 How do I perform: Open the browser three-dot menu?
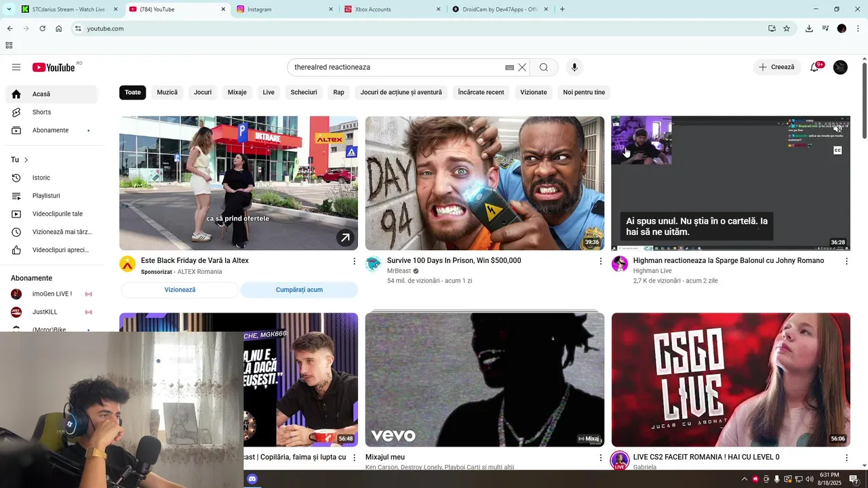point(858,28)
